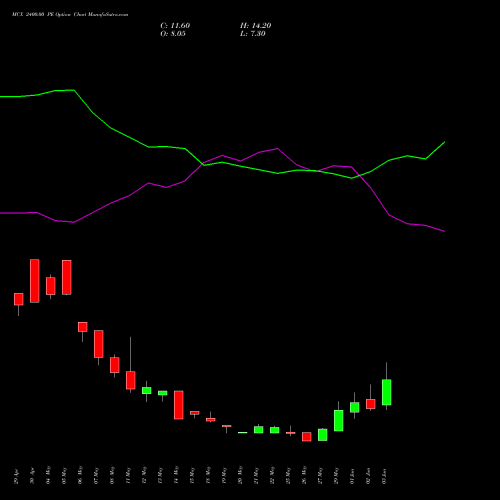Click the '14 May' date axis label
Image resolution: width=500 pixels, height=500 pixels.
click(x=177, y=475)
